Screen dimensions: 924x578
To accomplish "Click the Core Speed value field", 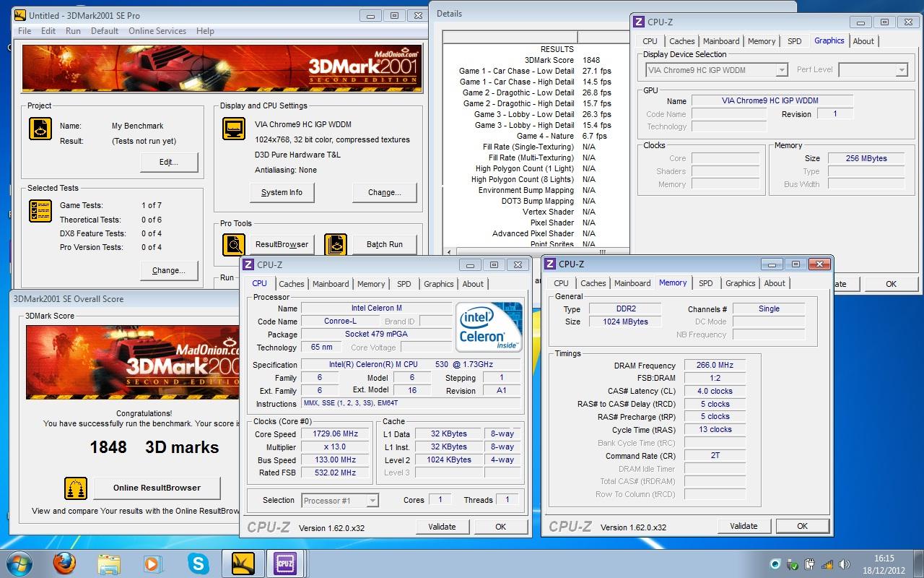I will pos(334,434).
